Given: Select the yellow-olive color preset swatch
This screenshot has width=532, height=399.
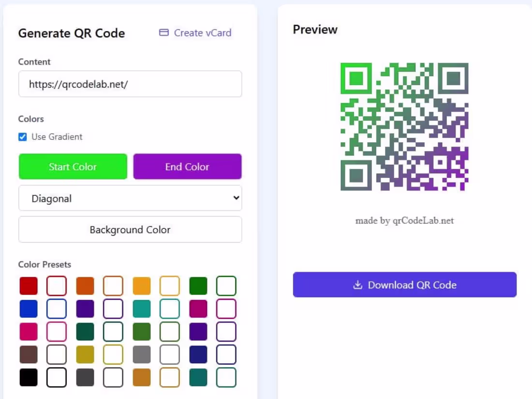Looking at the screenshot, I should tap(85, 355).
